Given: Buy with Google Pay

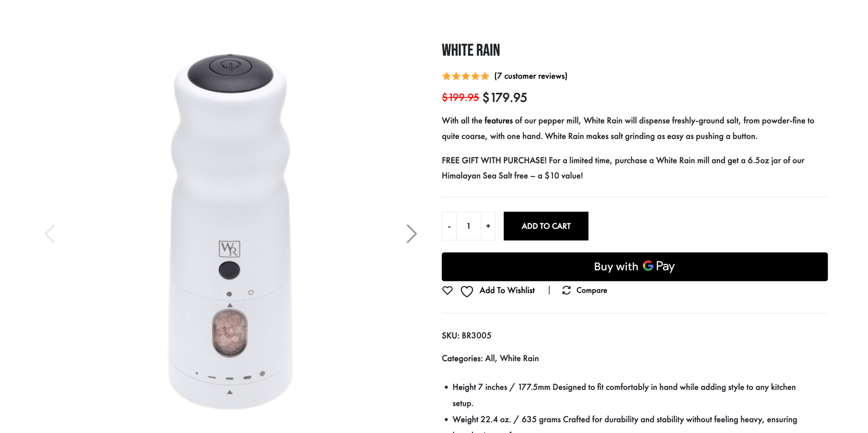Looking at the screenshot, I should 634,266.
